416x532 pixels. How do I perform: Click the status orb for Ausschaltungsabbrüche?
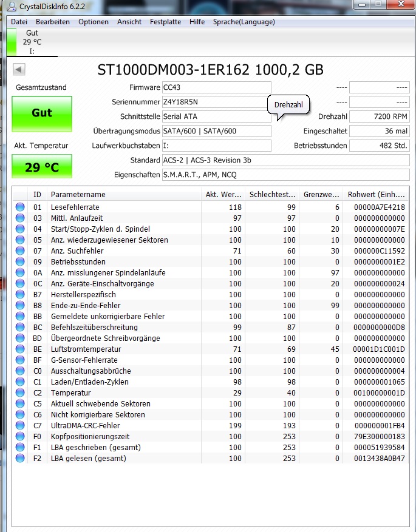tap(20, 371)
